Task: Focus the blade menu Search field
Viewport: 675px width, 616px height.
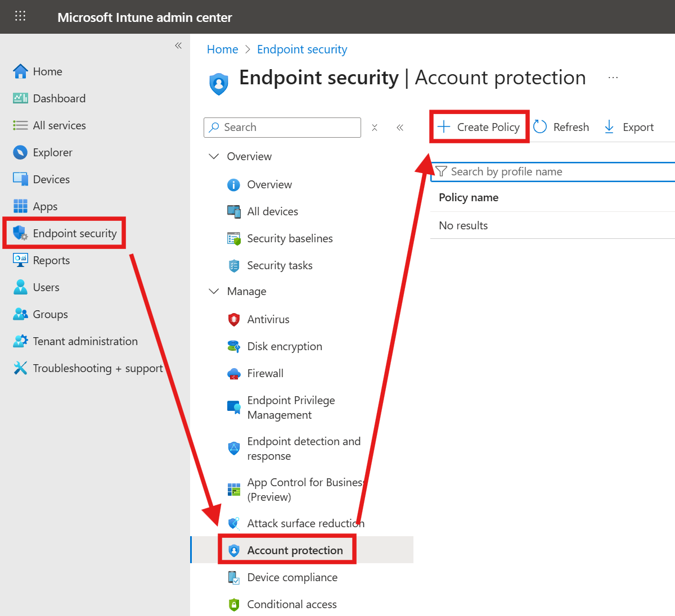Action: click(282, 128)
